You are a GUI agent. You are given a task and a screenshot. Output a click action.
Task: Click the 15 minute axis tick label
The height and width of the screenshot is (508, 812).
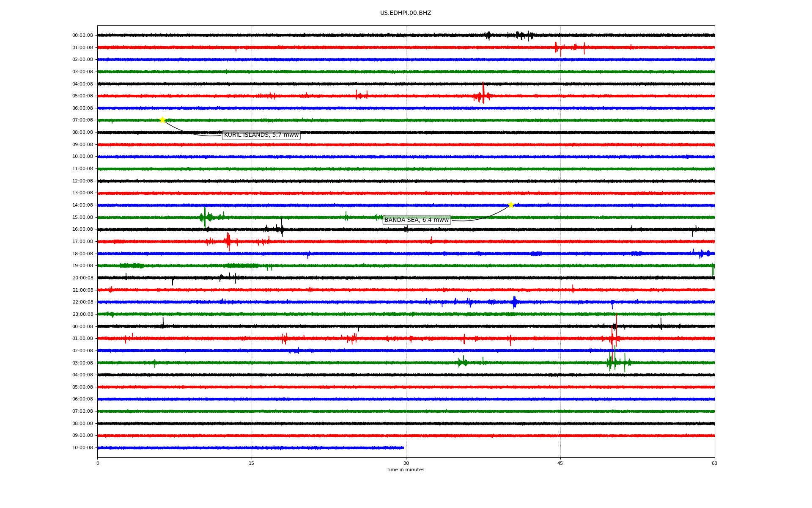click(x=252, y=463)
